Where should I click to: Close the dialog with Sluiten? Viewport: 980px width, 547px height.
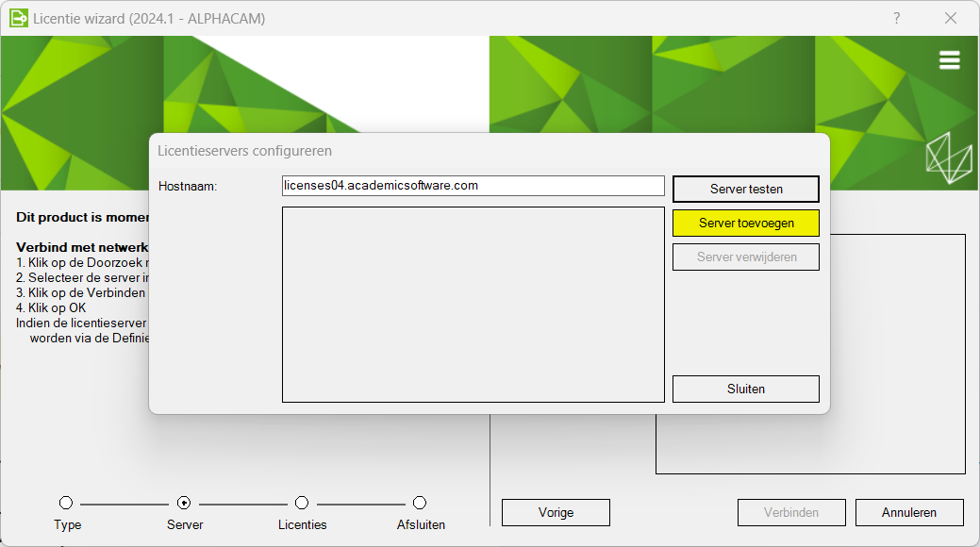[x=746, y=389]
